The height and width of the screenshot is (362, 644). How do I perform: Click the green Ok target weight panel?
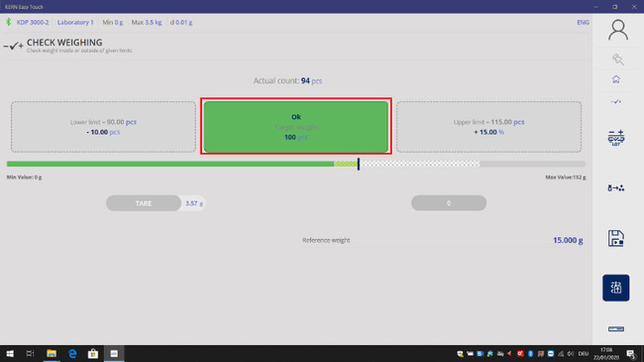pos(295,127)
